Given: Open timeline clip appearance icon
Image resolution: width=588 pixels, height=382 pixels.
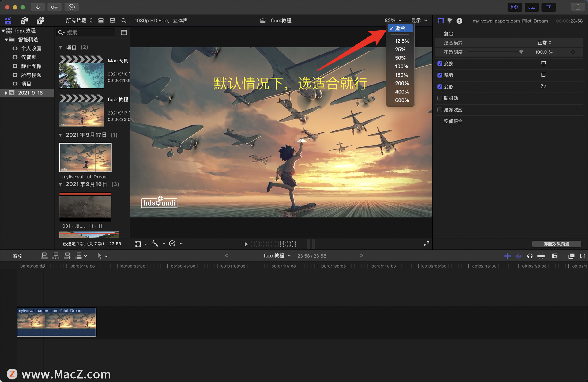Looking at the screenshot, I should (x=555, y=256).
